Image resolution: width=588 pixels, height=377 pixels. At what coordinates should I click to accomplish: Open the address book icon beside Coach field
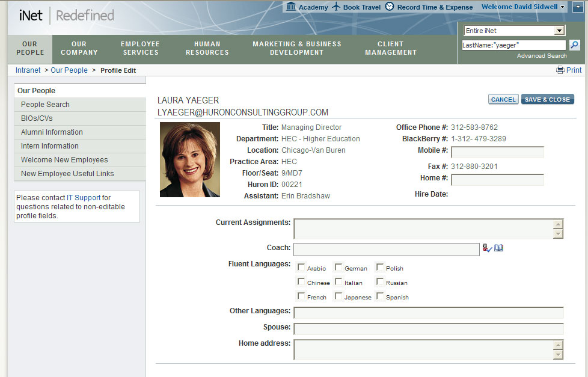(498, 248)
